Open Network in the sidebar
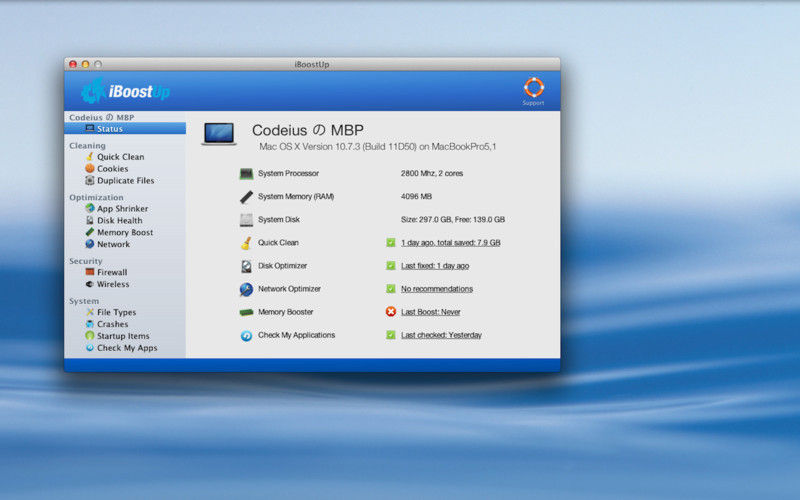This screenshot has width=800, height=500. click(113, 244)
